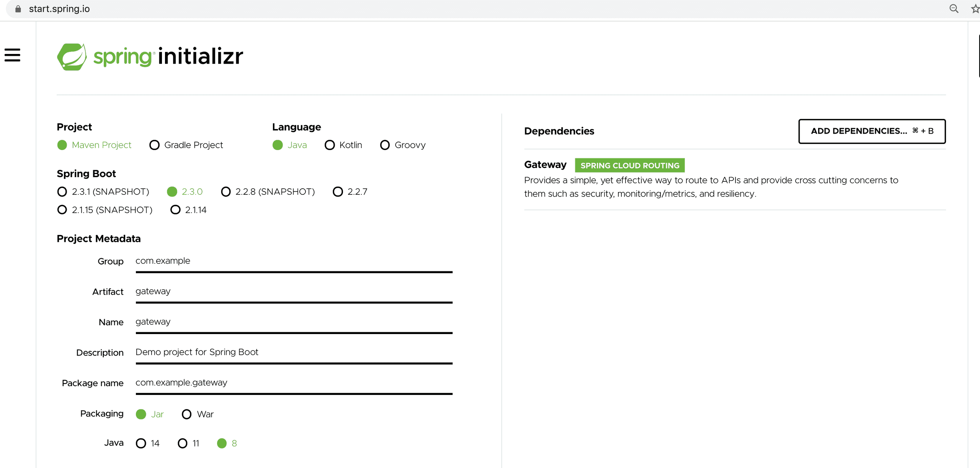Screen dimensions: 980x468
Task: Select Spring Boot 2.3.1 (SNAPSHOT)
Action: pyautogui.click(x=103, y=192)
